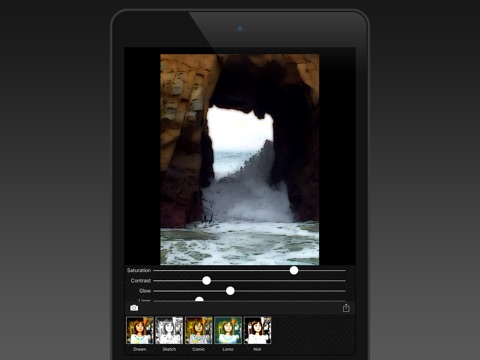This screenshot has width=480, height=360.
Task: Select the Noir text label under thumbnails
Action: tap(257, 349)
